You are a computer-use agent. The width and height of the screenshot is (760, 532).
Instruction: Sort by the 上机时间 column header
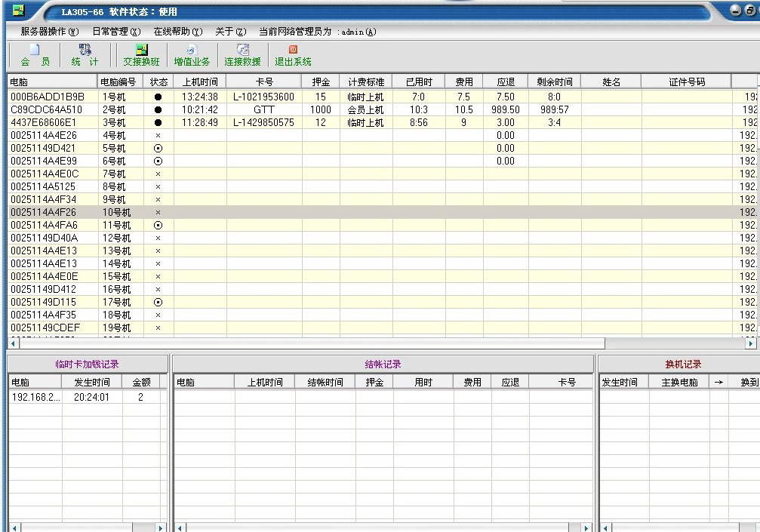[x=200, y=81]
